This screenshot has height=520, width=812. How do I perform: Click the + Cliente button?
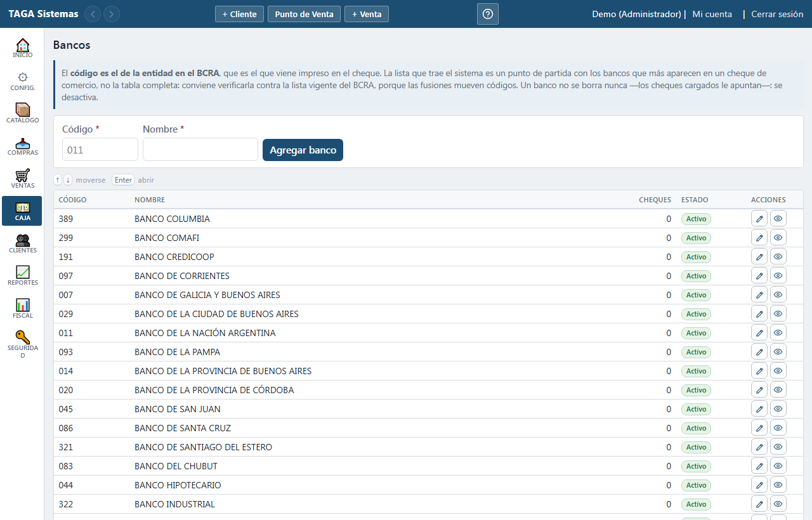[239, 14]
